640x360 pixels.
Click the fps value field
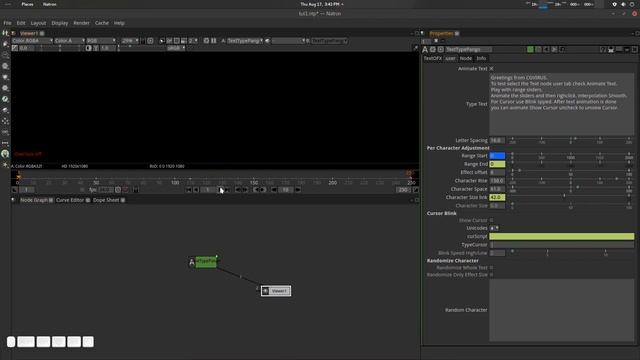106,190
